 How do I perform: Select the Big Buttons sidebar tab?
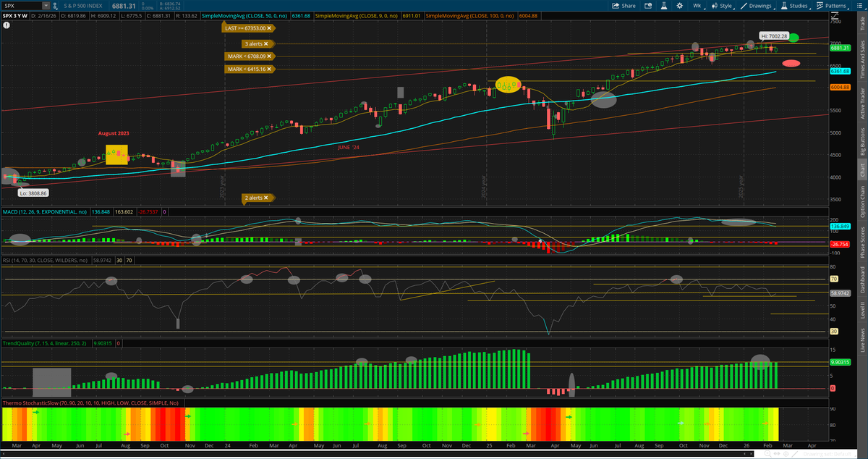pos(862,140)
